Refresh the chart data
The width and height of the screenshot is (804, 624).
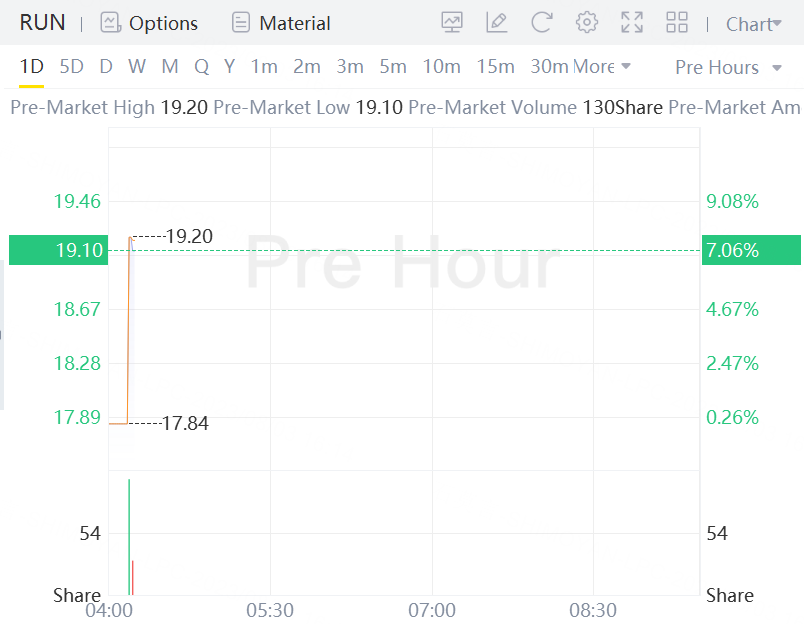(x=542, y=23)
